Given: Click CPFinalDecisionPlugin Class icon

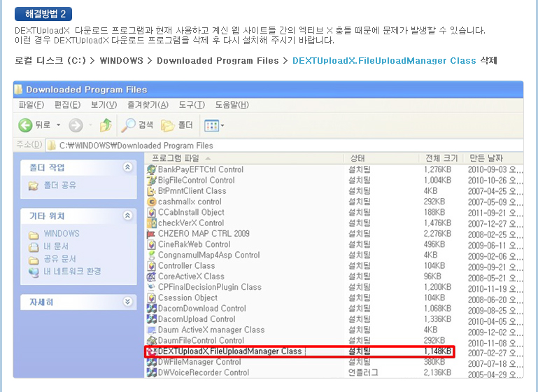Looking at the screenshot, I should 151,287.
